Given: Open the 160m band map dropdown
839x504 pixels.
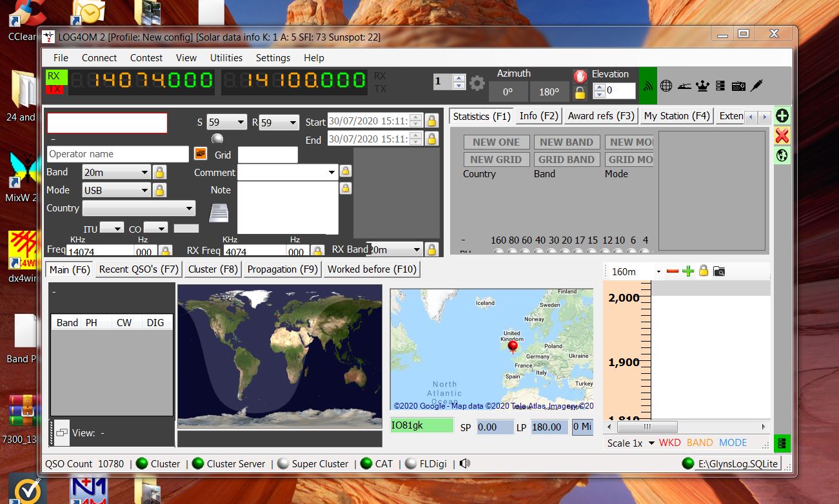Looking at the screenshot, I should (658, 271).
